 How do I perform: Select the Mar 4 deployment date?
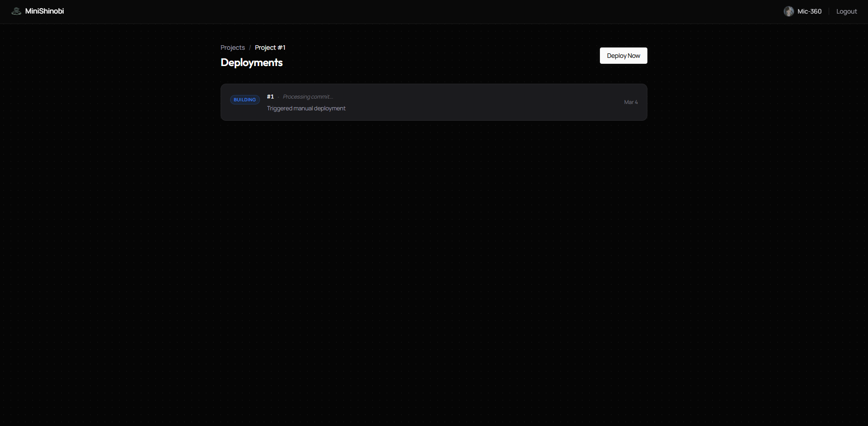tap(631, 102)
